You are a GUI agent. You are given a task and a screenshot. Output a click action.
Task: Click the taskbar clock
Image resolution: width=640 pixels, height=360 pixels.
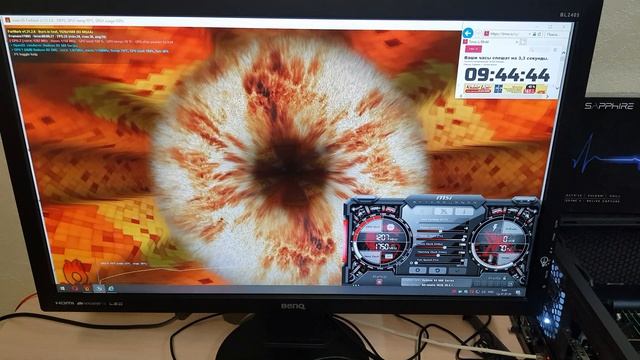[504, 292]
